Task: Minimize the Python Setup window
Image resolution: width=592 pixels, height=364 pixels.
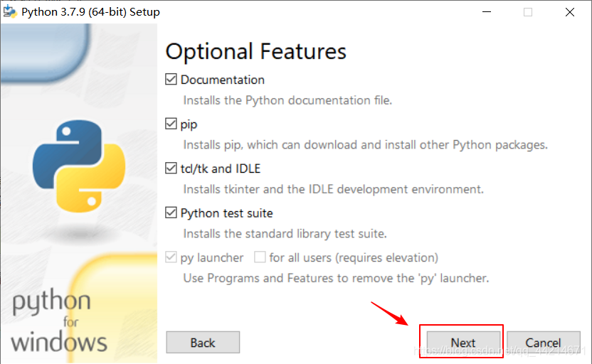Action: [487, 12]
